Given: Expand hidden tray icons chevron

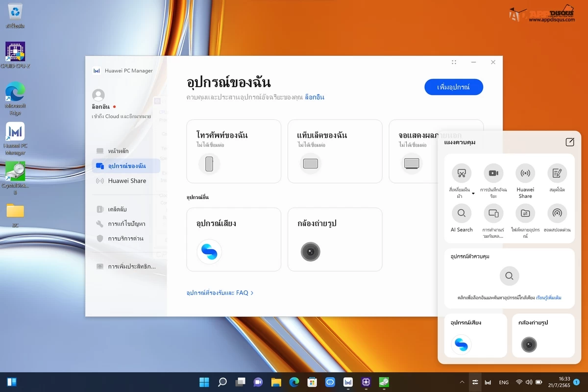Looking at the screenshot, I should 462,382.
